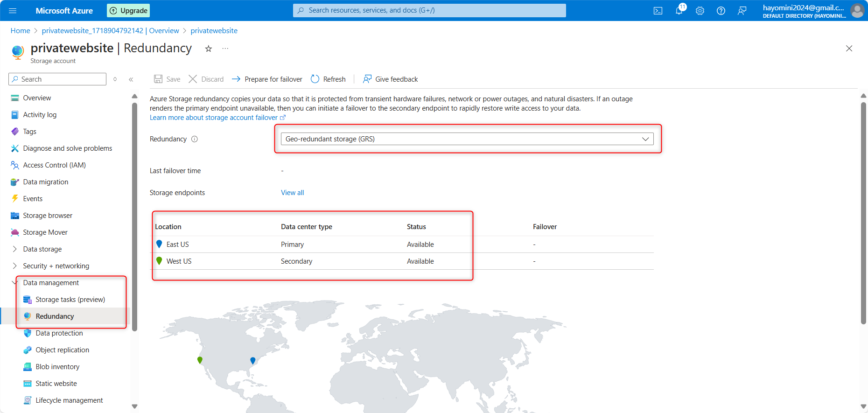Open the Redundancy type dropdown
Screen dimensions: 868x413
(x=467, y=139)
